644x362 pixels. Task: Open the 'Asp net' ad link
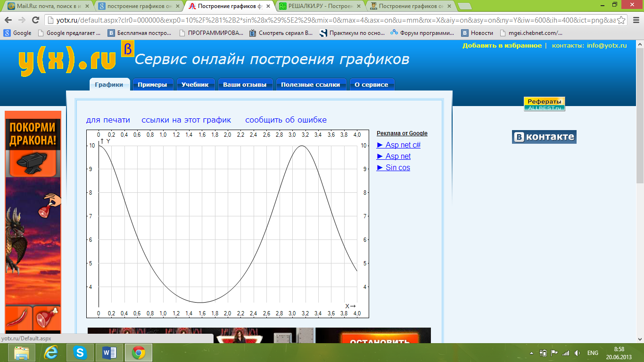coord(394,156)
